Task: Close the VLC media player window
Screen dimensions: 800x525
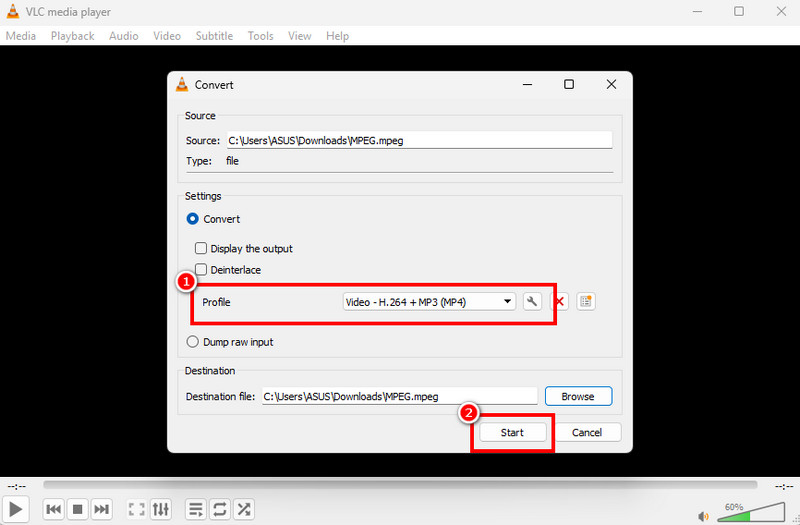Action: (781, 11)
